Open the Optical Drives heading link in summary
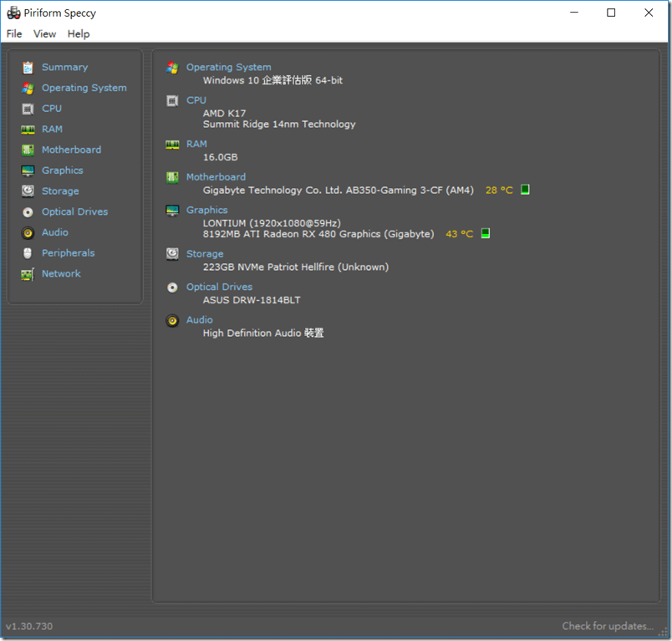This screenshot has height=641, width=672. point(219,287)
